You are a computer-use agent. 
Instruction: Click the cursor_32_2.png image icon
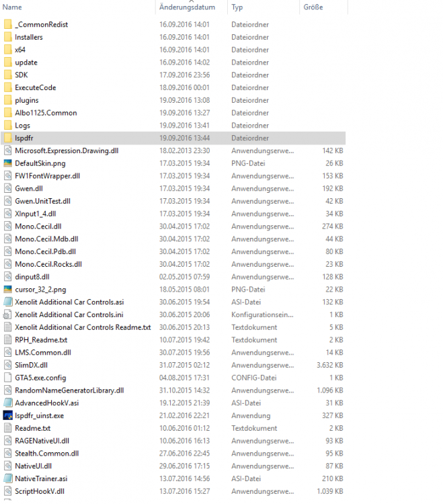point(7,289)
